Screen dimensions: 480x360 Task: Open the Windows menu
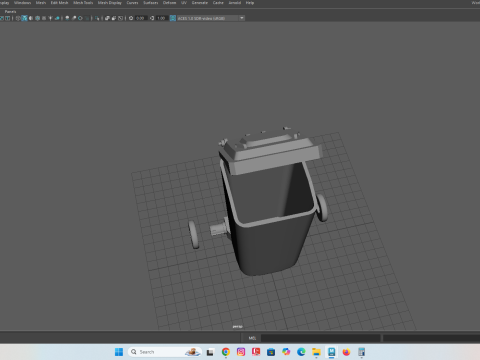tap(22, 3)
